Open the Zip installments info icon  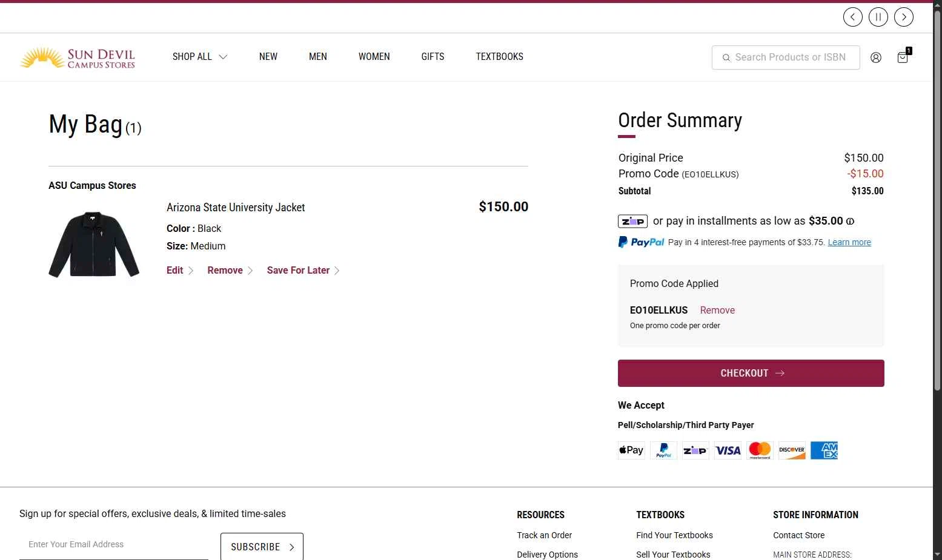point(850,222)
